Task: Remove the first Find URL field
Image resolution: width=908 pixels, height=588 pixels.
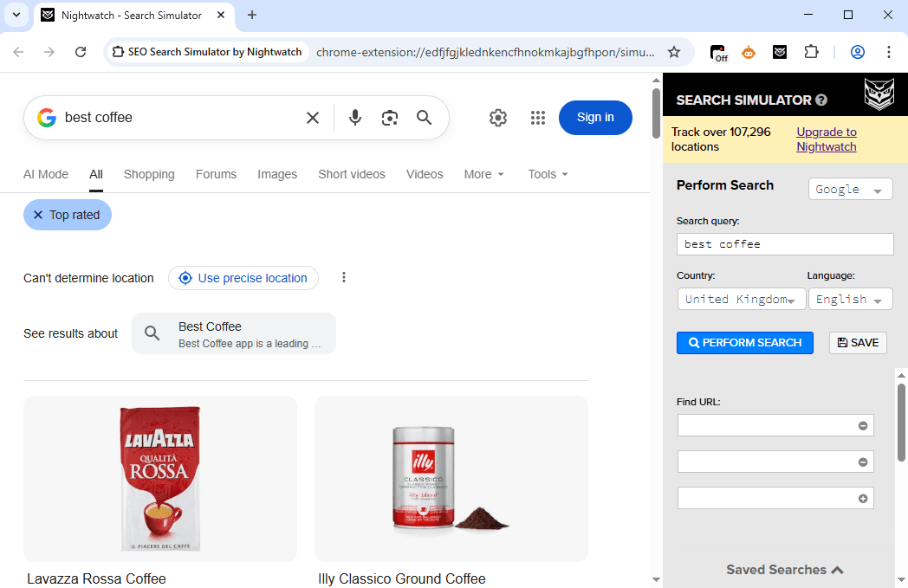Action: click(x=863, y=425)
